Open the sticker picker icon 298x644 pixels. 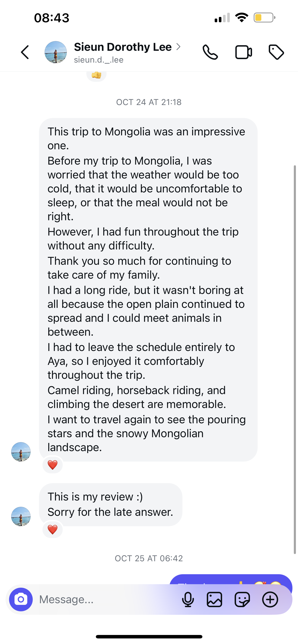(242, 599)
